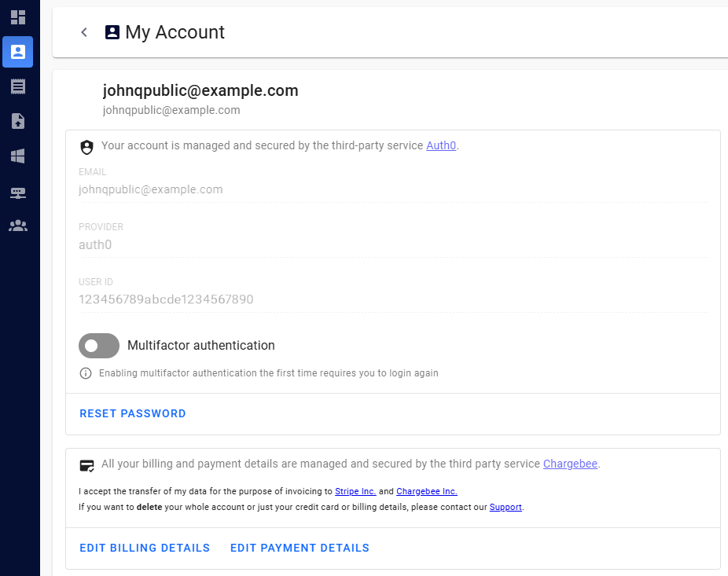Open the Windows logo sidebar icon
The width and height of the screenshot is (728, 576).
pyautogui.click(x=18, y=156)
